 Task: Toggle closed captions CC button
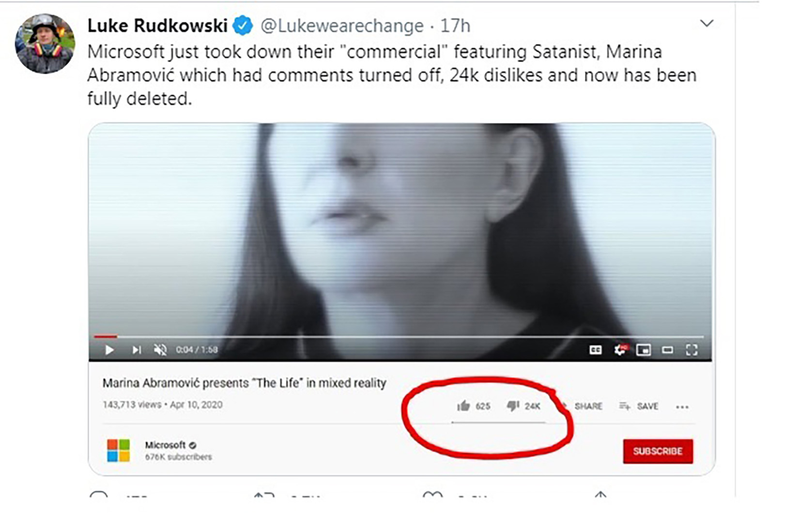click(x=595, y=350)
